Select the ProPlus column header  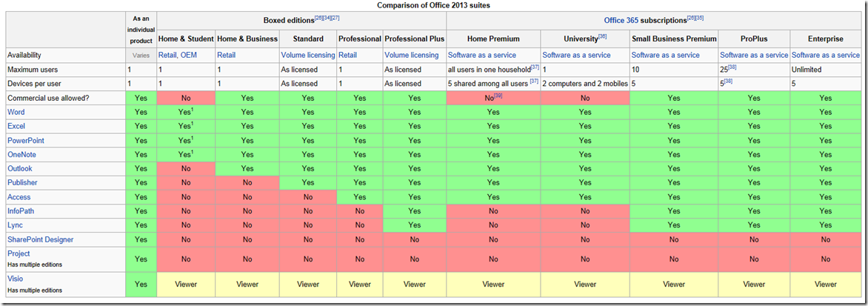click(x=754, y=39)
